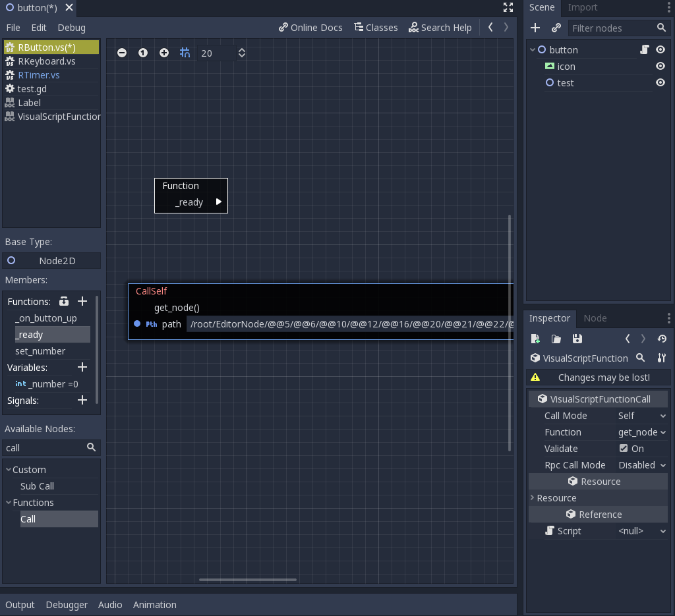Create a new resource in the Inspector
Viewport: 675px width, 616px height.
(535, 338)
